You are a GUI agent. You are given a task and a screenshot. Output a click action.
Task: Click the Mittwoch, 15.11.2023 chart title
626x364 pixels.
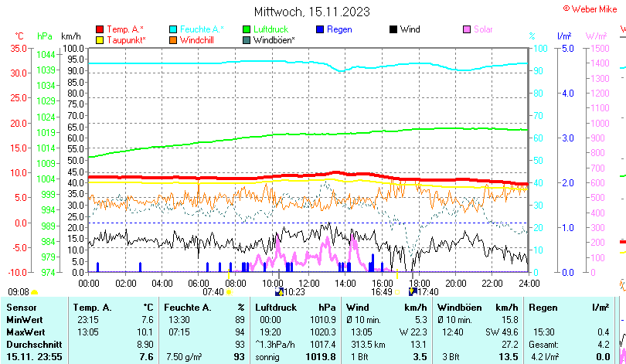(x=311, y=12)
